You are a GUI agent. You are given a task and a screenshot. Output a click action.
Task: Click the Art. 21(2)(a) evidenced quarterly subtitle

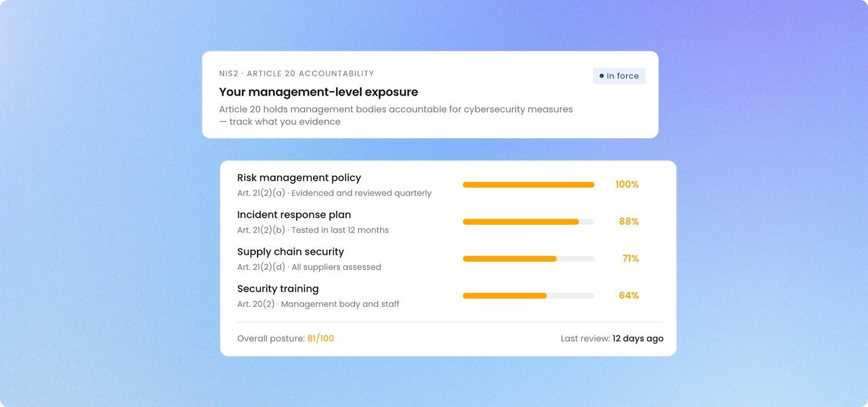coord(334,193)
